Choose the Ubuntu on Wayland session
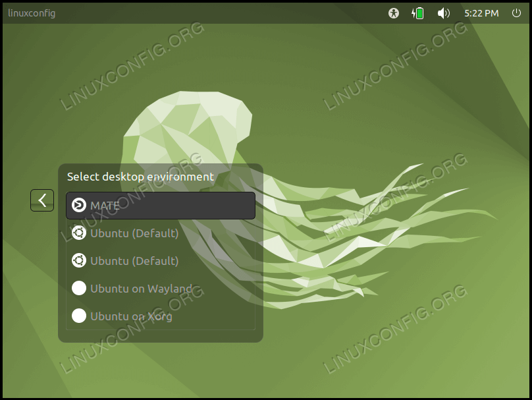The width and height of the screenshot is (532, 400). (161, 289)
